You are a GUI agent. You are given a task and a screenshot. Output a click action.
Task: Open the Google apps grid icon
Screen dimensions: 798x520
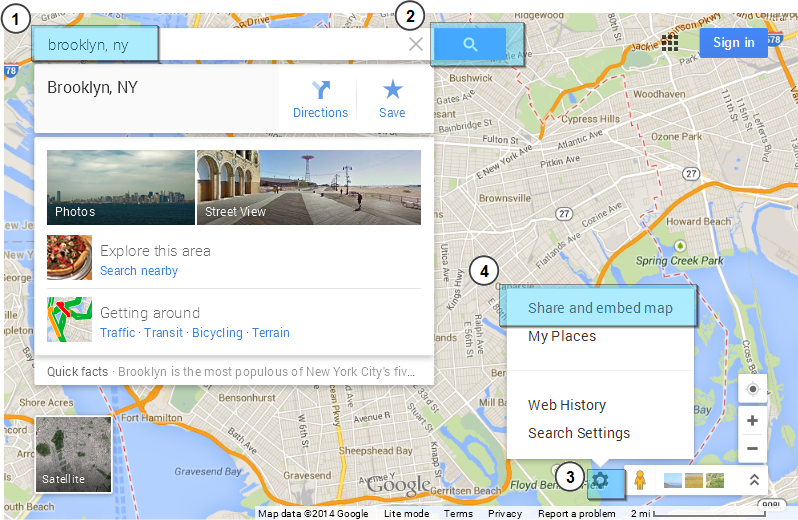(670, 43)
